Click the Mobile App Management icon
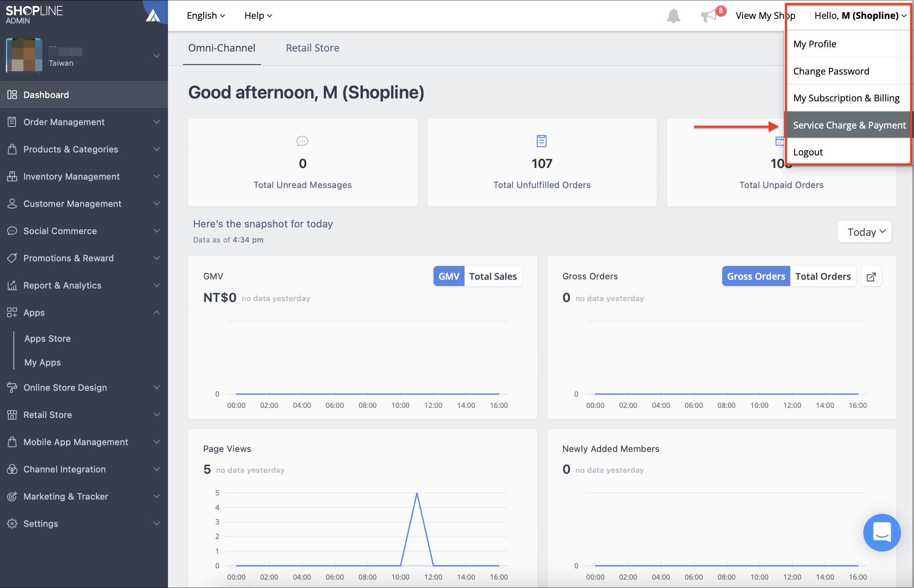Viewport: 914px width, 588px height. pos(12,442)
